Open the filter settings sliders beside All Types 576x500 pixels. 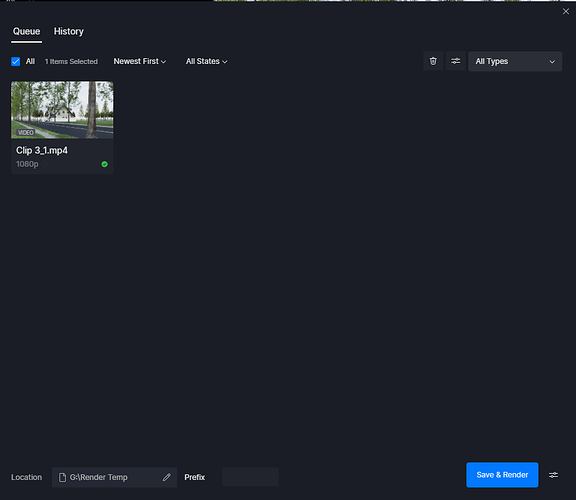click(456, 61)
